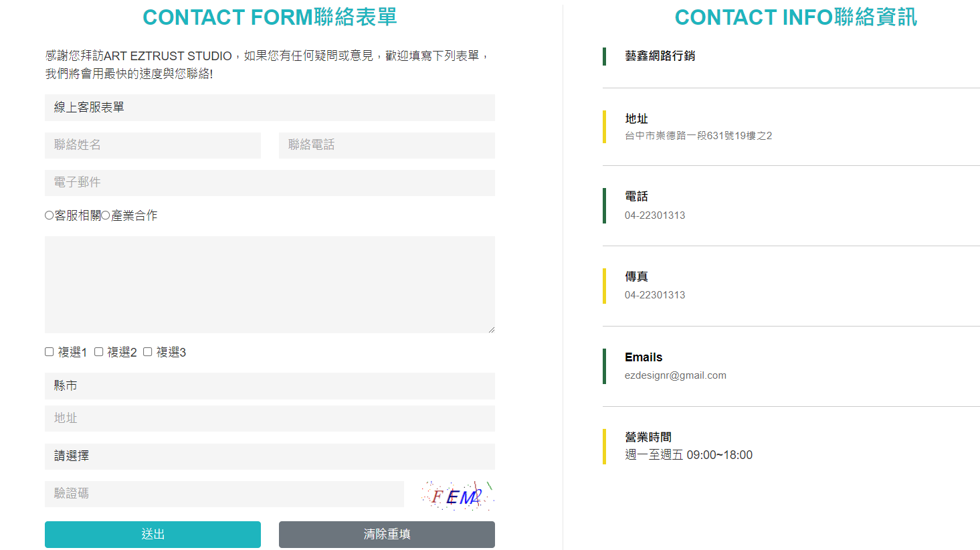
Task: Tick the 複選2 checkbox
Action: click(x=99, y=352)
